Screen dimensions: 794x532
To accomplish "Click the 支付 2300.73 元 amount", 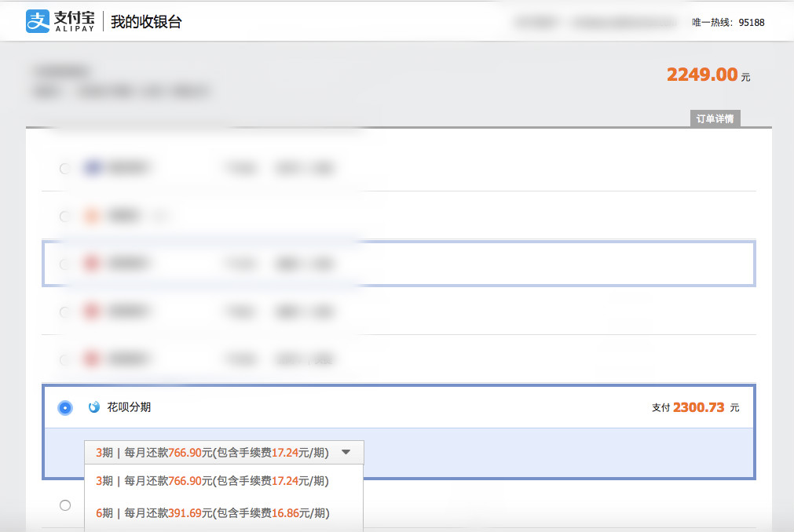I will (695, 407).
